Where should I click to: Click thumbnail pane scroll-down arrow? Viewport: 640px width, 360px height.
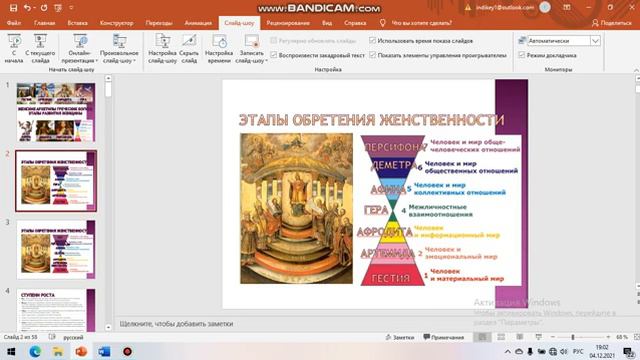click(x=108, y=327)
